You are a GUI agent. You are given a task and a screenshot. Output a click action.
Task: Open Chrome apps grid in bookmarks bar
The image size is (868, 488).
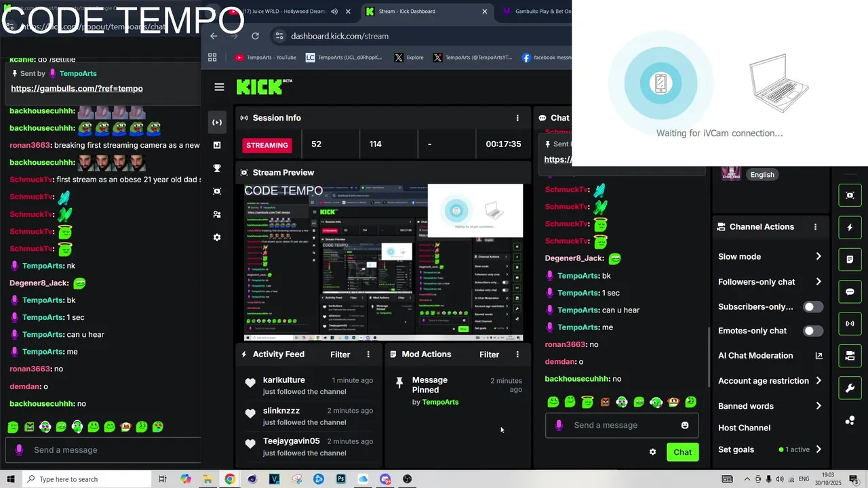click(212, 58)
